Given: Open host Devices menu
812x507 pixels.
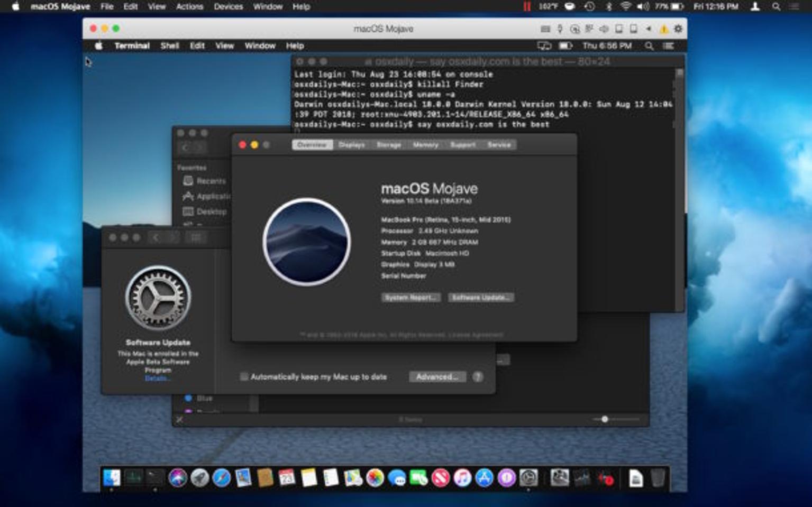Looking at the screenshot, I should pos(229,6).
